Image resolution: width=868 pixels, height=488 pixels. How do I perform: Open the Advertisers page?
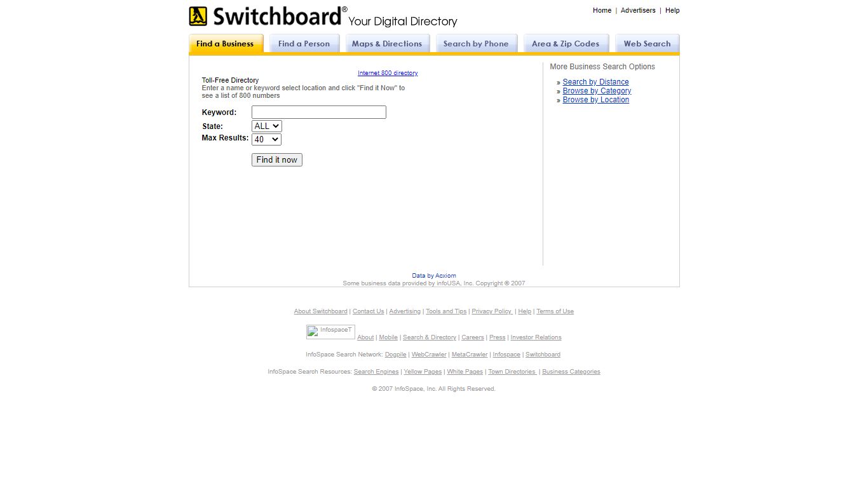coord(638,10)
